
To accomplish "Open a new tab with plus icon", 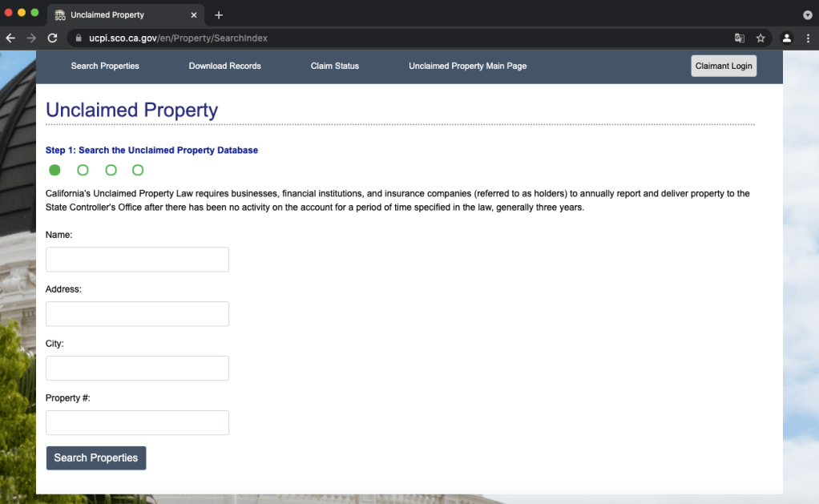I will click(x=219, y=15).
